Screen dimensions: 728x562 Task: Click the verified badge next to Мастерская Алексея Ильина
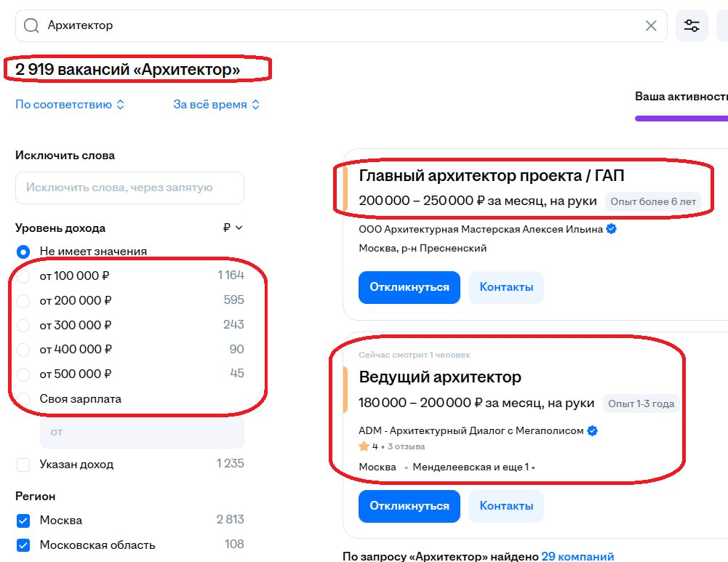(612, 229)
